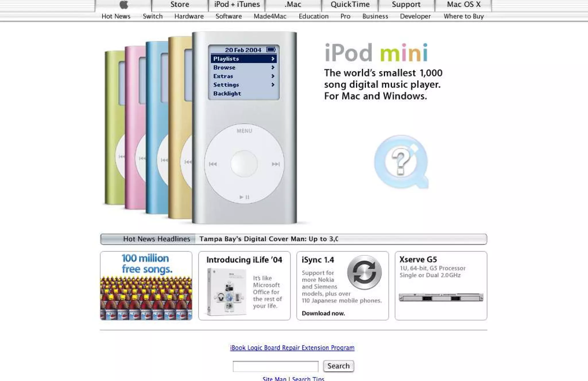Viewport: 588px width, 381px height.
Task: Click the Xserve G5 heading
Action: point(418,260)
